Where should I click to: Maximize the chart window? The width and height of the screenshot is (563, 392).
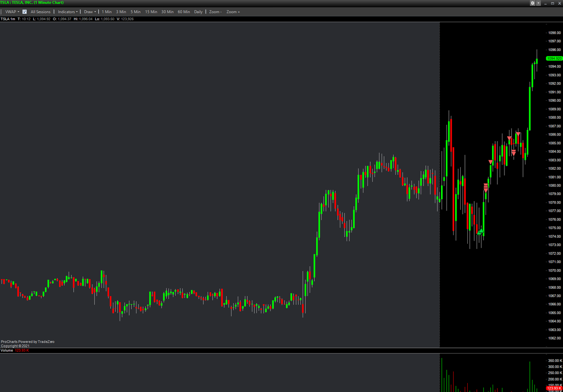click(x=552, y=3)
